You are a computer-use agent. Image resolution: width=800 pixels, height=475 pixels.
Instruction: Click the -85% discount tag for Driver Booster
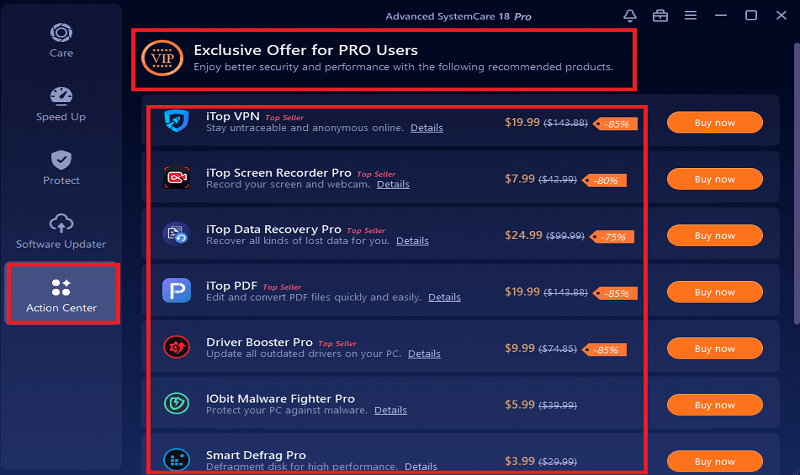(x=605, y=350)
